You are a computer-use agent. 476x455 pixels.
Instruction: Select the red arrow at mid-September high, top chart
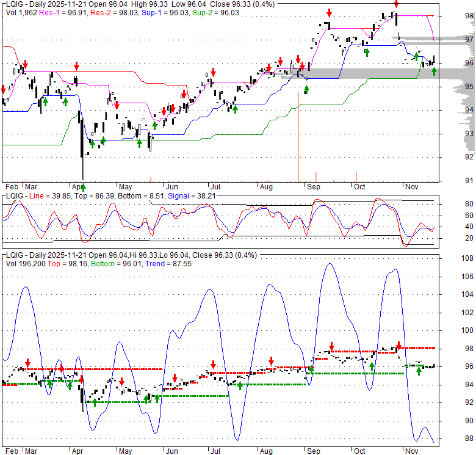[x=329, y=13]
